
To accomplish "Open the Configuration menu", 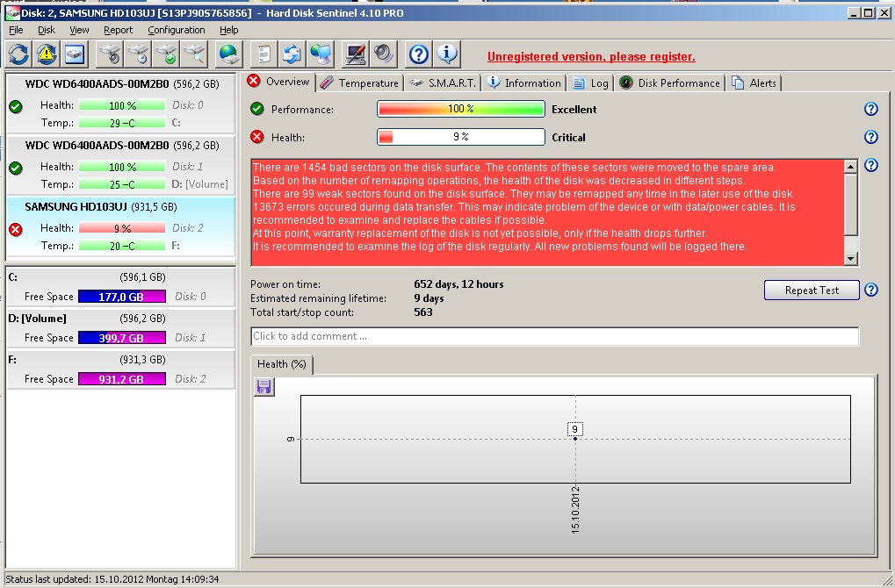I will click(177, 30).
